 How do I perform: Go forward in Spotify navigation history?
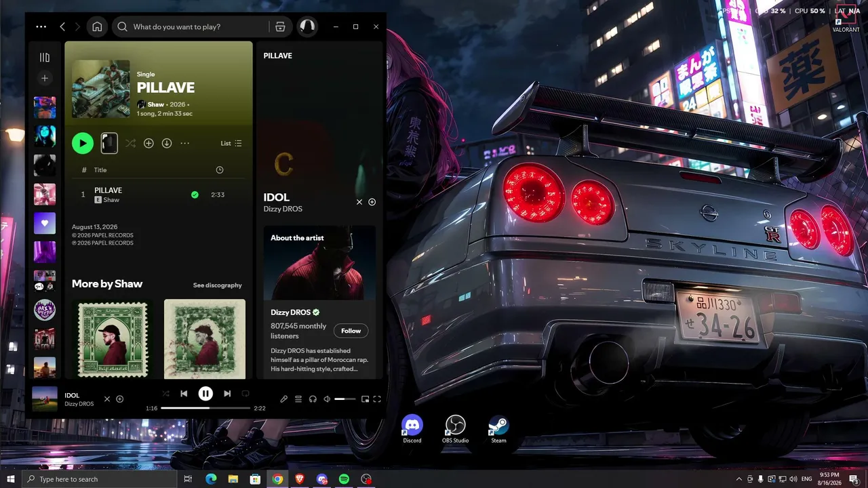(x=77, y=26)
